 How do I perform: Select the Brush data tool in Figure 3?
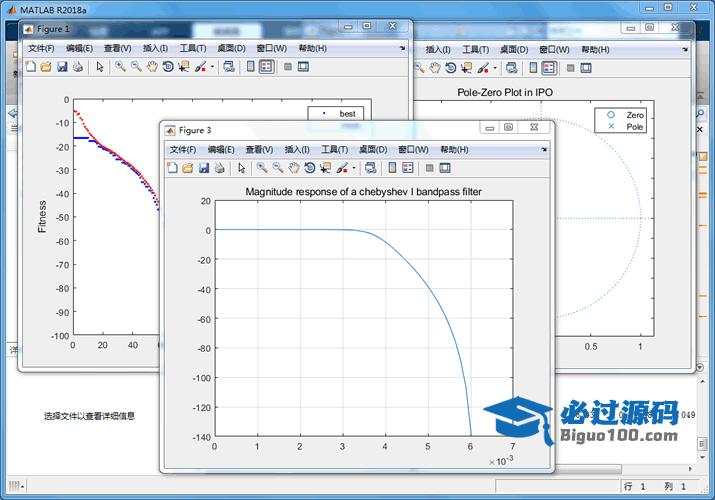pos(342,168)
